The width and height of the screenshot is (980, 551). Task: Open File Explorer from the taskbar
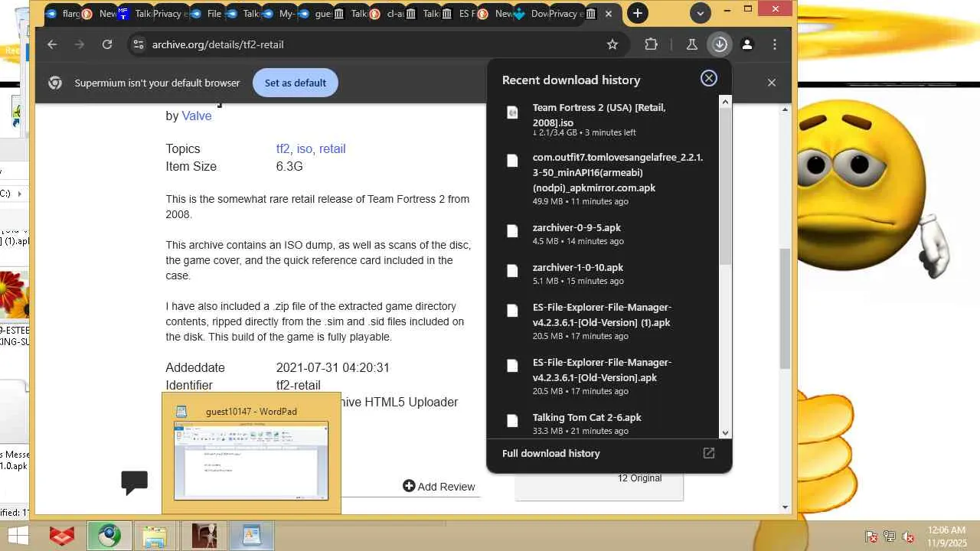click(155, 536)
